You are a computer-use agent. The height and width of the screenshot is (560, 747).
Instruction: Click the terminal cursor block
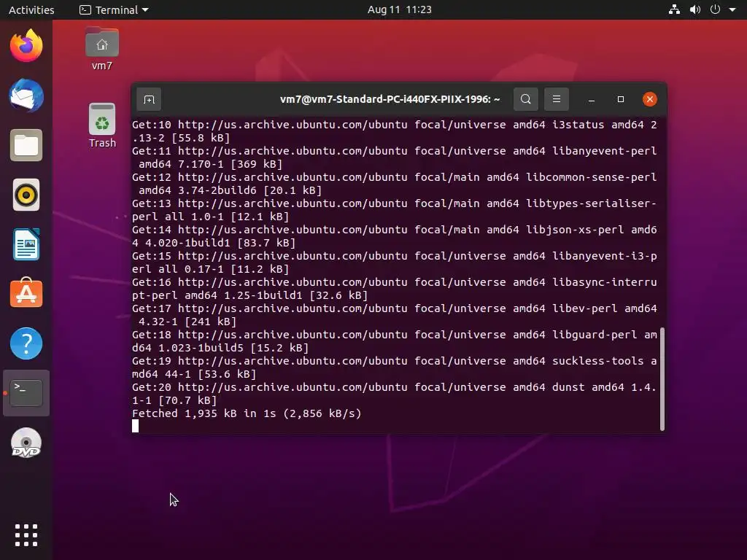pos(135,426)
